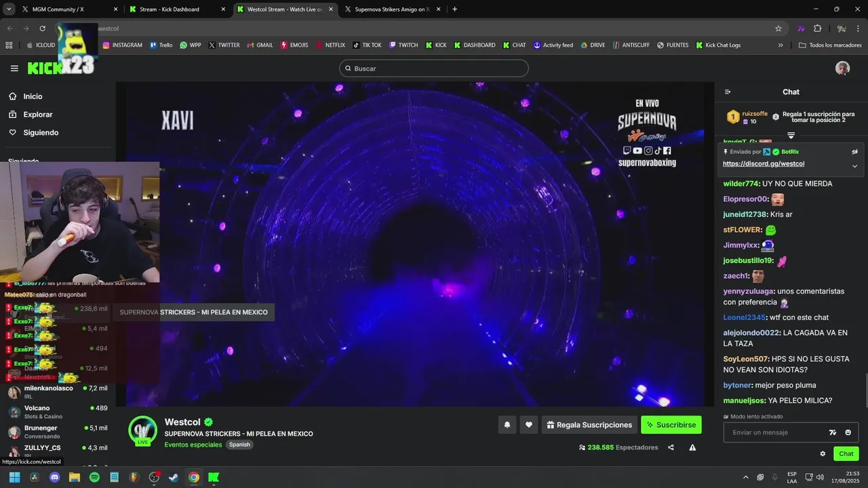Click the Kick logo
This screenshot has width=868, height=488.
(x=43, y=68)
